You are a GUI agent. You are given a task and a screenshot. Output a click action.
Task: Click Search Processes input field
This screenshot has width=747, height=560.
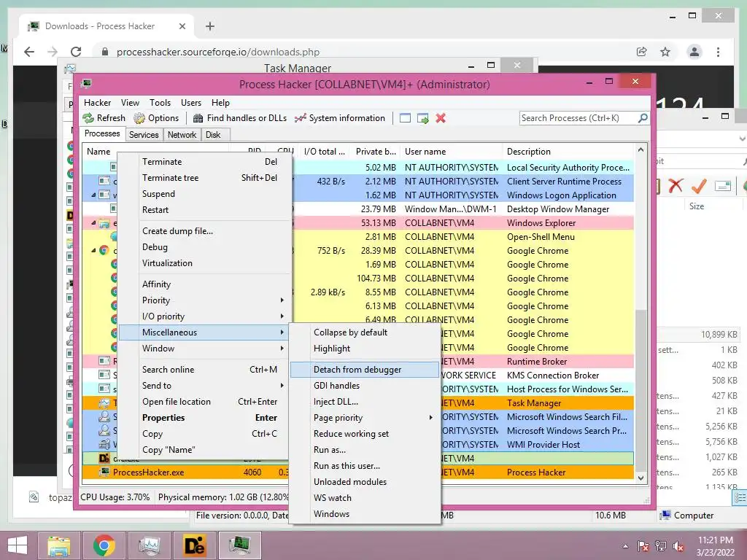[x=578, y=118]
